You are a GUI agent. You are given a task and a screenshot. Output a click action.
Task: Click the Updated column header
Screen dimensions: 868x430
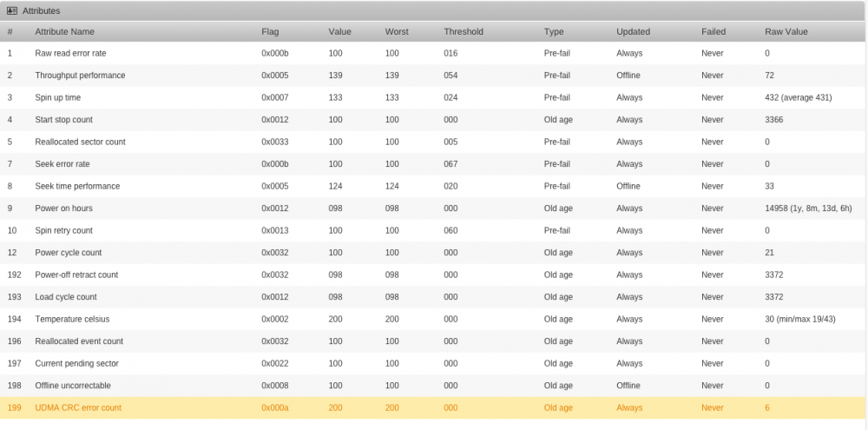tap(634, 31)
